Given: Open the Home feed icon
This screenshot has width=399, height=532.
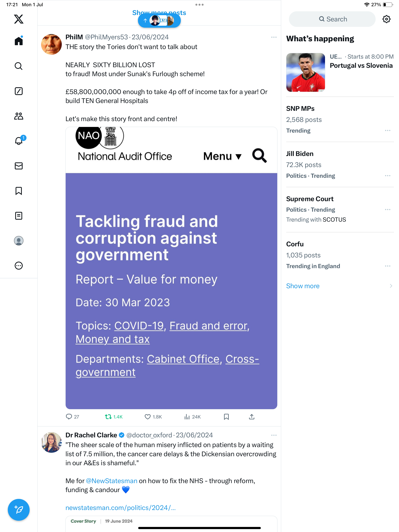Looking at the screenshot, I should click(x=19, y=41).
